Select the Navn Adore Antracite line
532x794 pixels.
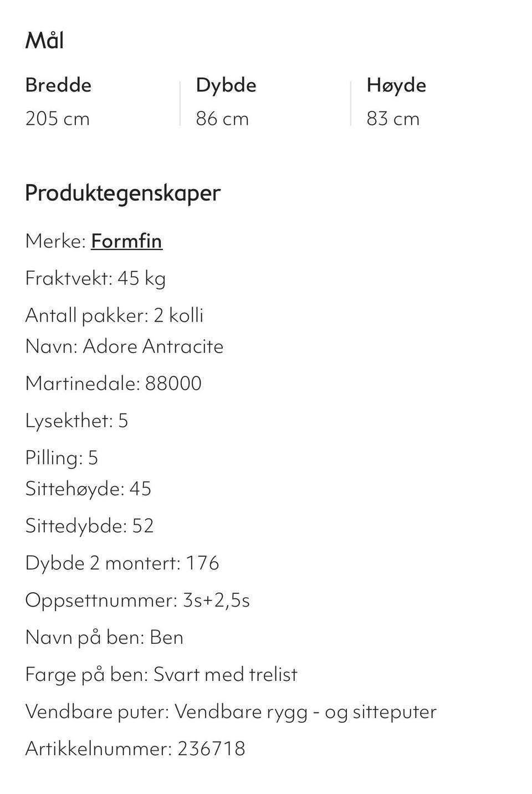pos(124,347)
